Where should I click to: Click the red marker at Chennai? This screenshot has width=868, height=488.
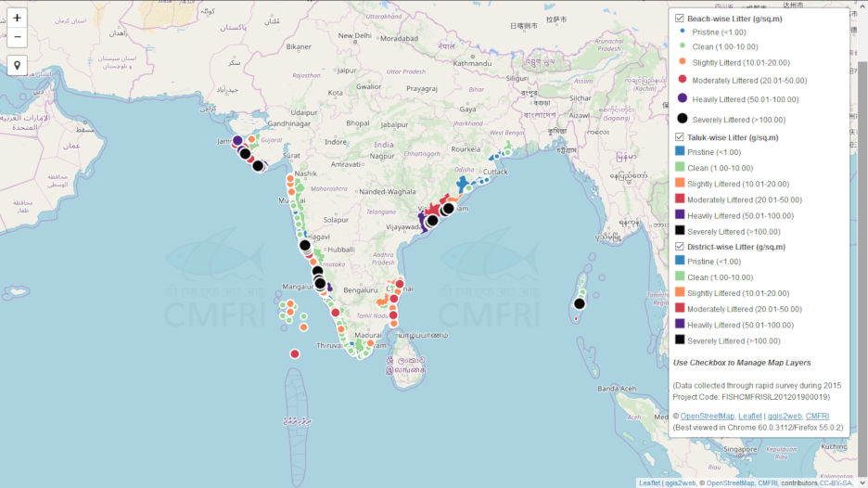click(400, 284)
